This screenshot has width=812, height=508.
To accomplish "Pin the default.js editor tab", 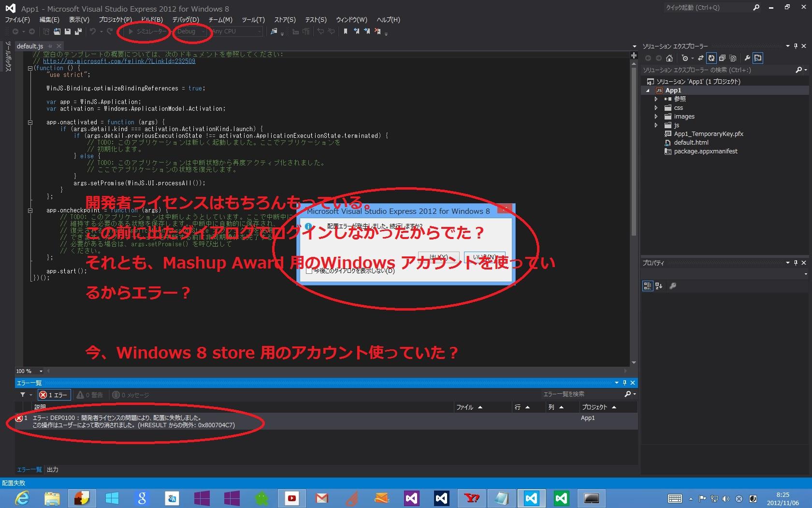I will coord(50,46).
